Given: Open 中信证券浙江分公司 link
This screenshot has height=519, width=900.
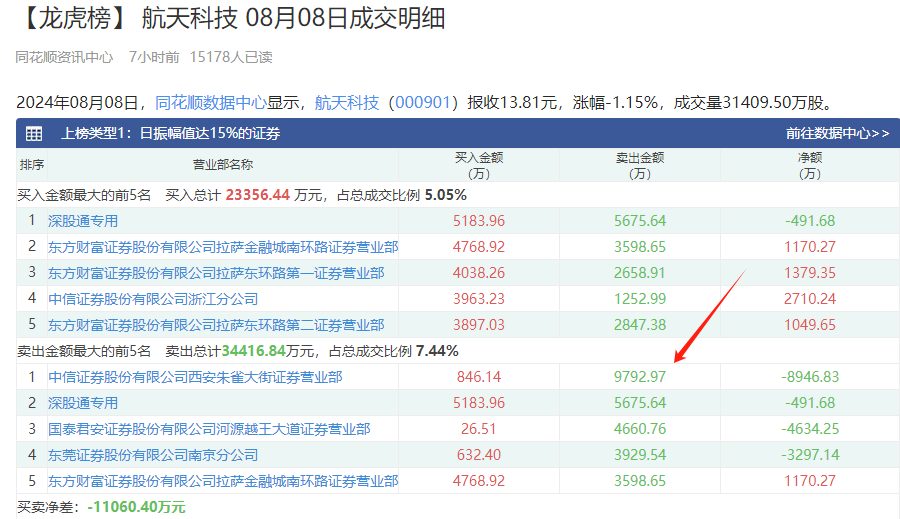Looking at the screenshot, I should click(x=153, y=299).
